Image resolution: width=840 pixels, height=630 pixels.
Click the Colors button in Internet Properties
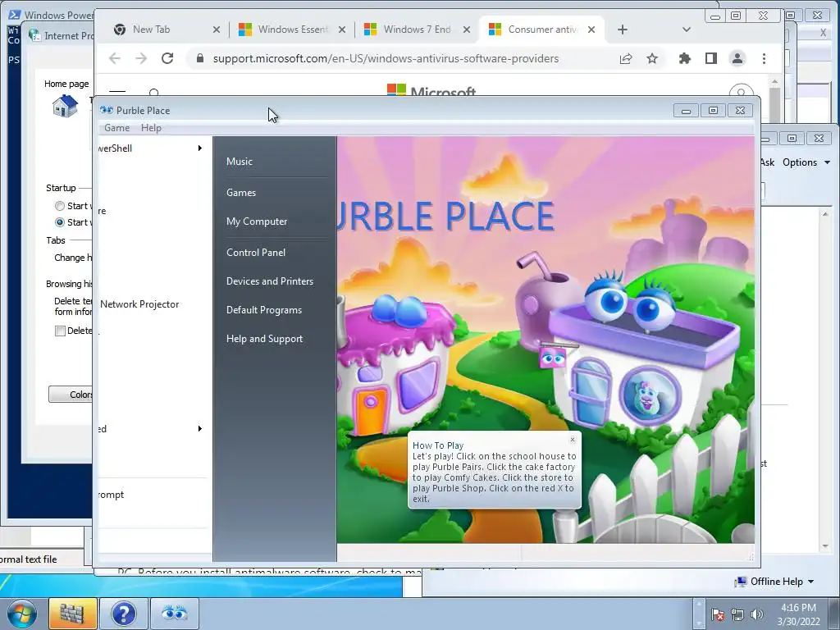pyautogui.click(x=71, y=395)
